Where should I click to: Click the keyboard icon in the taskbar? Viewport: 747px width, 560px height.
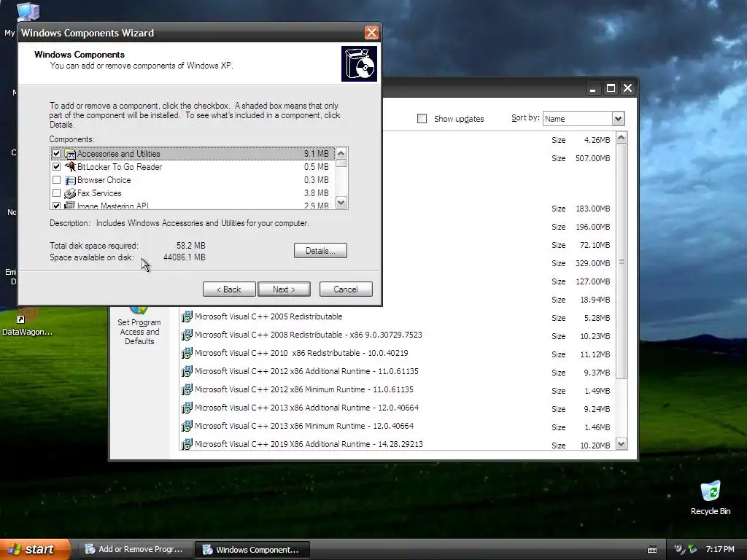pyautogui.click(x=652, y=550)
